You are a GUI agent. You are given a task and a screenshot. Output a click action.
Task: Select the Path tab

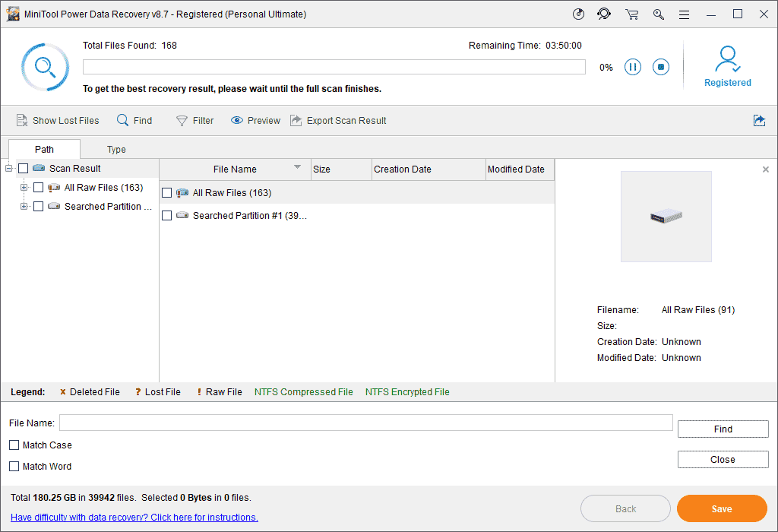44,149
